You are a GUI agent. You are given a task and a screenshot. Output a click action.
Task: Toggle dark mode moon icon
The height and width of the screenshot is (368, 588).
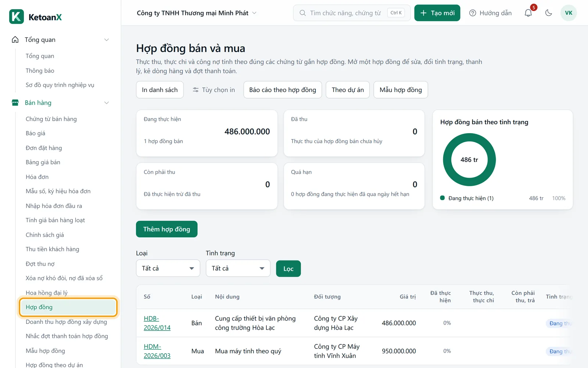point(549,13)
